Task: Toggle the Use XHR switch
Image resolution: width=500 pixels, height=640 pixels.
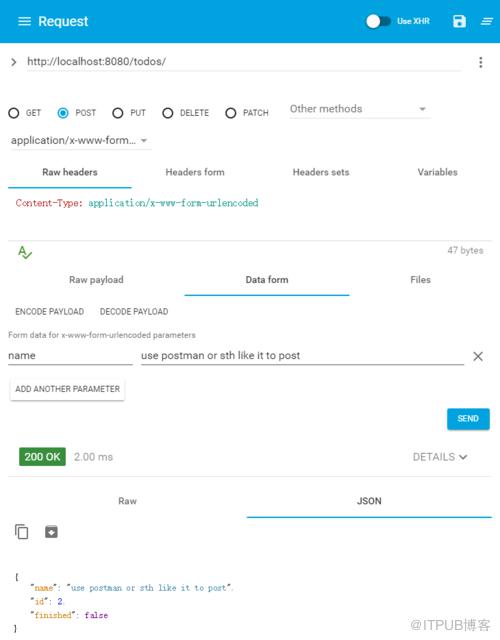Action: (378, 21)
